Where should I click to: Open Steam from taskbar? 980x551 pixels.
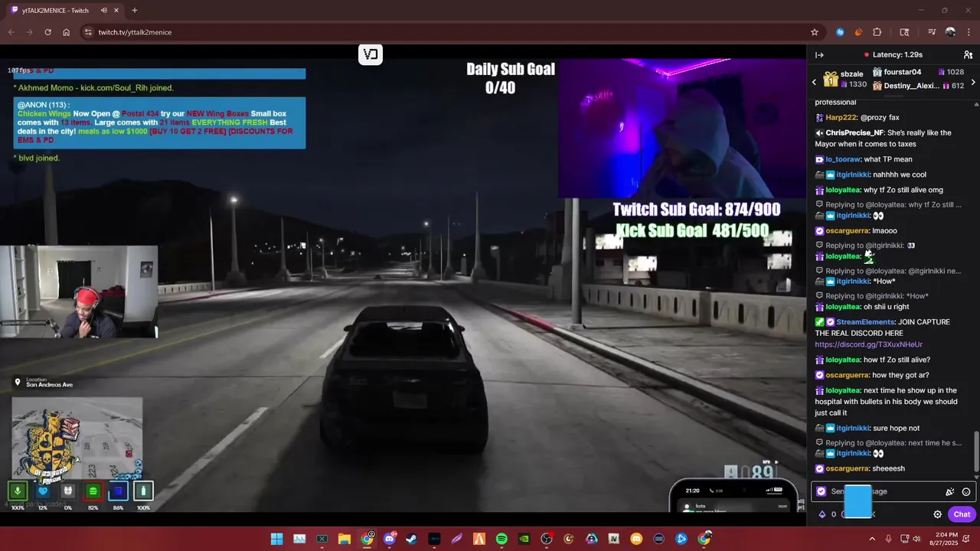[412, 539]
